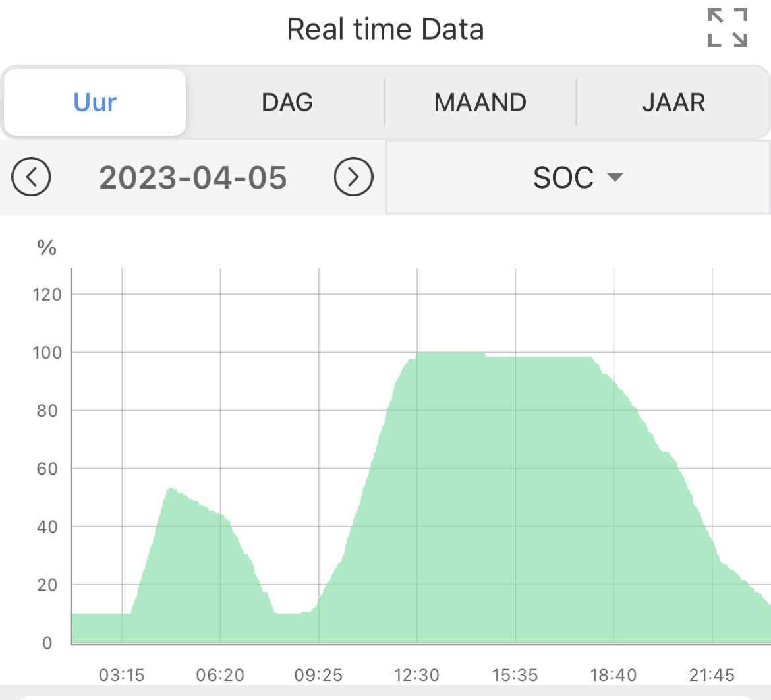Viewport: 771px width, 700px height.
Task: Tap the 09:25 time axis label
Action: [x=319, y=675]
